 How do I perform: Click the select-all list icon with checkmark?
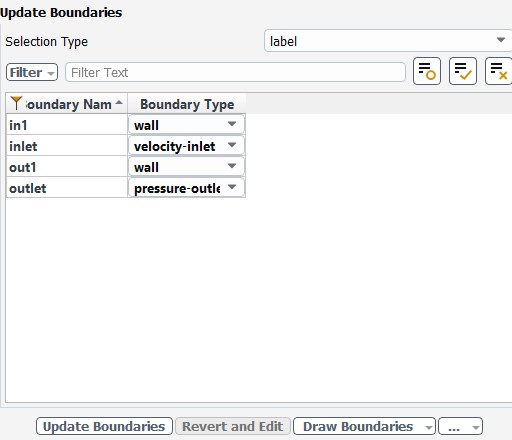463,71
